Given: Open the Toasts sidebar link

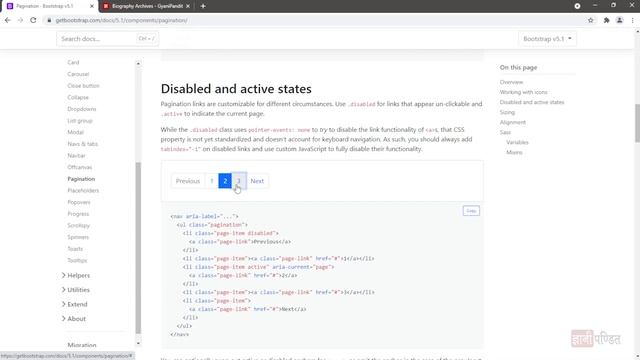Looking at the screenshot, I should click(x=75, y=249).
